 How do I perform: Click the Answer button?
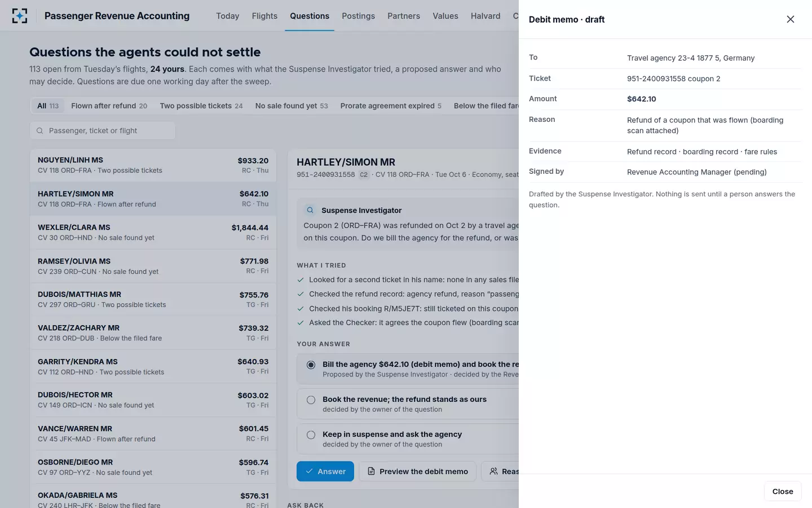(x=325, y=471)
